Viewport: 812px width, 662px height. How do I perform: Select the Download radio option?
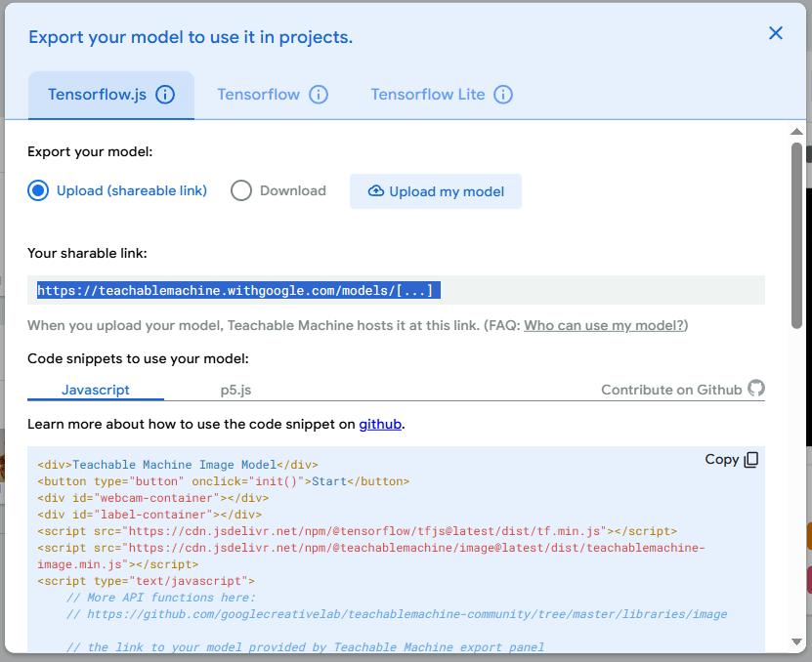click(241, 190)
